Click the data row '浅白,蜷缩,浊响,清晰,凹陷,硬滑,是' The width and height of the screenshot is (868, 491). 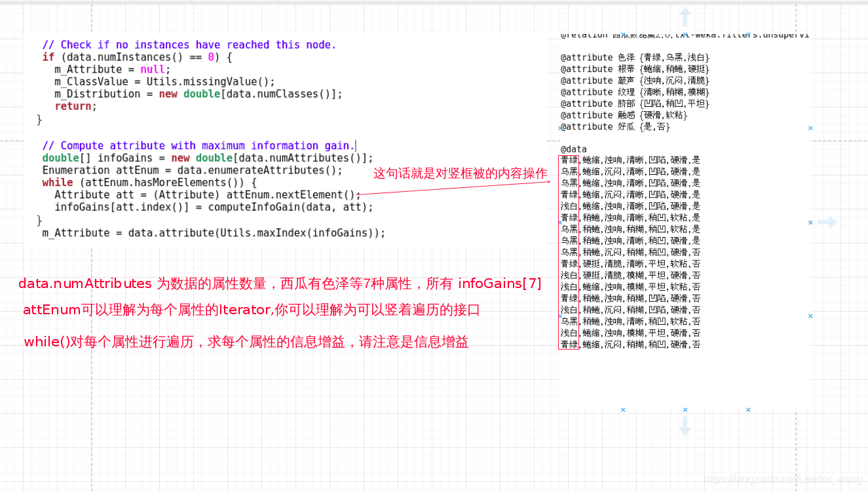pos(630,206)
